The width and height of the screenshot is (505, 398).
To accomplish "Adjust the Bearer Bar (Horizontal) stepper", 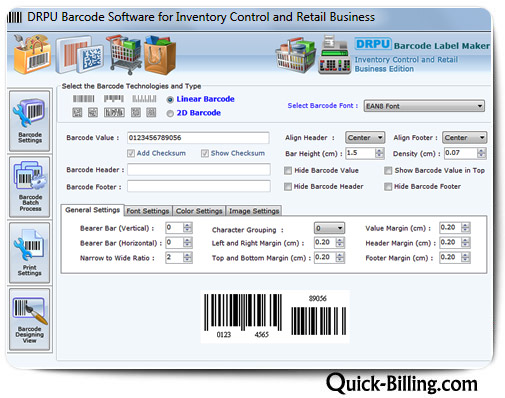I will (188, 242).
